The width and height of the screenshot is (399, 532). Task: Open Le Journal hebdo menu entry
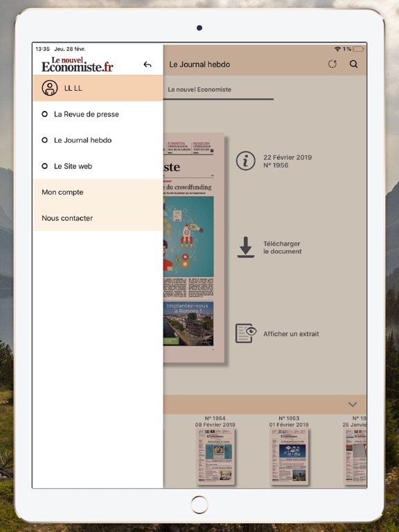coord(98,140)
